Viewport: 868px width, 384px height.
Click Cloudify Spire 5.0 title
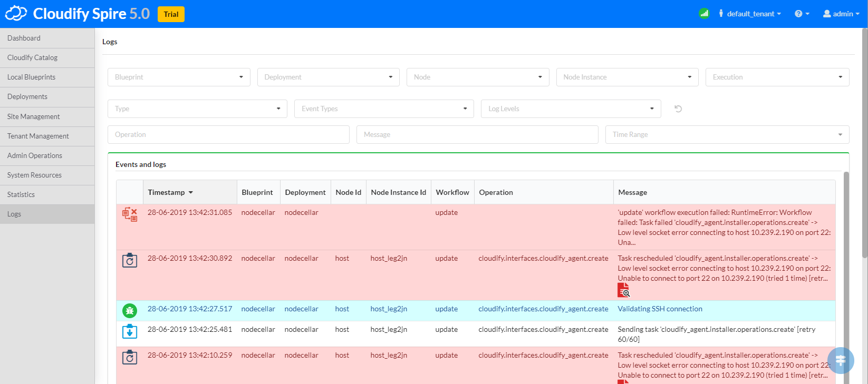click(x=91, y=14)
